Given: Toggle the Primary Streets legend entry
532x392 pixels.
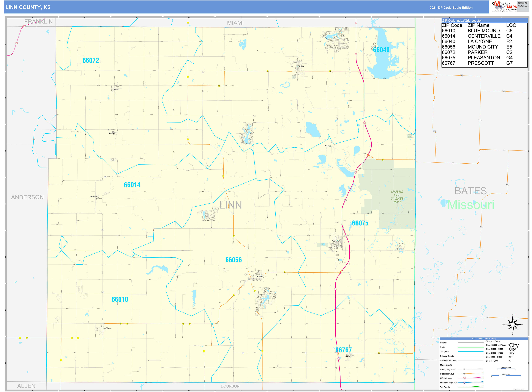Looking at the screenshot, I should pos(447,356).
